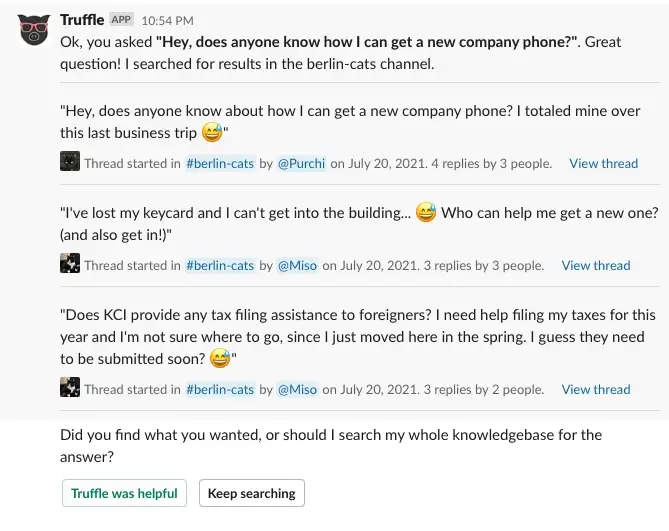Click the sweat-smile emoji in the phone message
This screenshot has height=531, width=669.
pyautogui.click(x=212, y=132)
